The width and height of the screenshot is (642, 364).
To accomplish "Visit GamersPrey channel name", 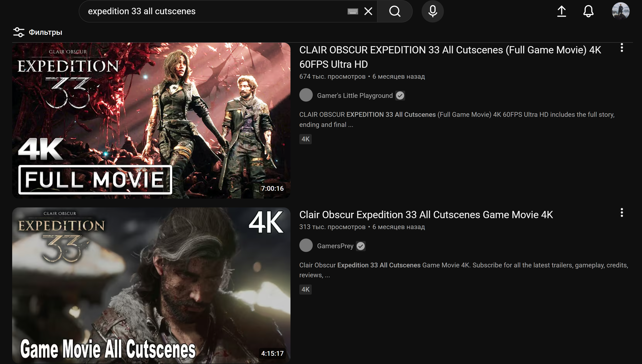I will [x=335, y=246].
